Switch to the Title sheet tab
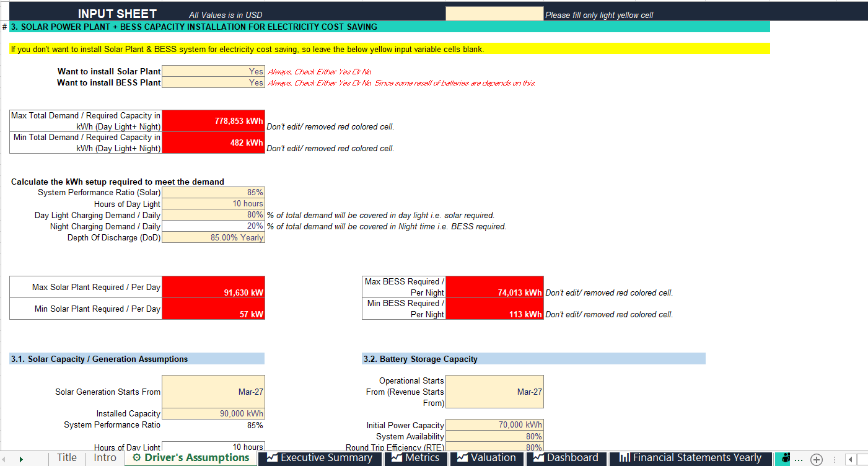This screenshot has width=868, height=466. 67,458
